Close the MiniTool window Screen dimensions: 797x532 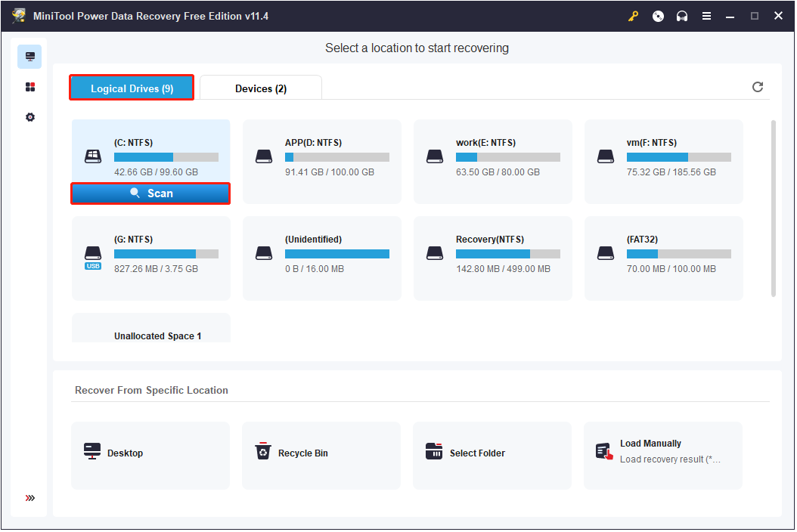click(778, 16)
